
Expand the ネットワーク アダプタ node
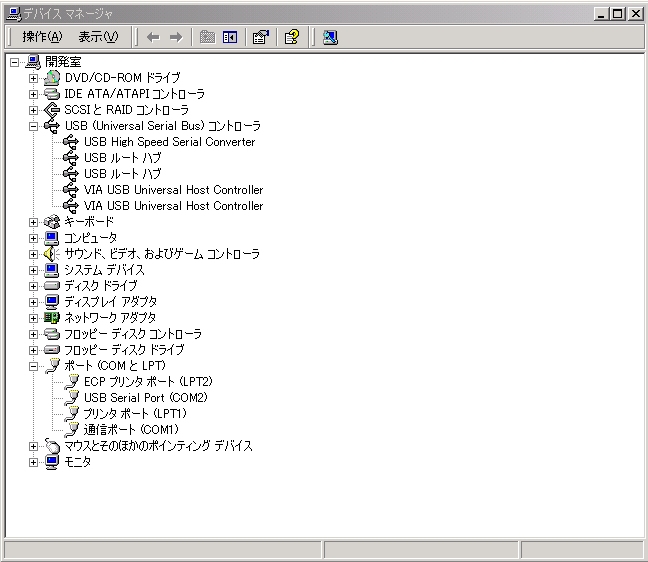tap(33, 318)
